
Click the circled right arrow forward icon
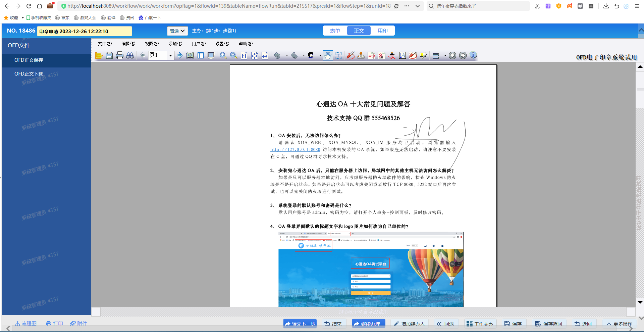coord(463,55)
